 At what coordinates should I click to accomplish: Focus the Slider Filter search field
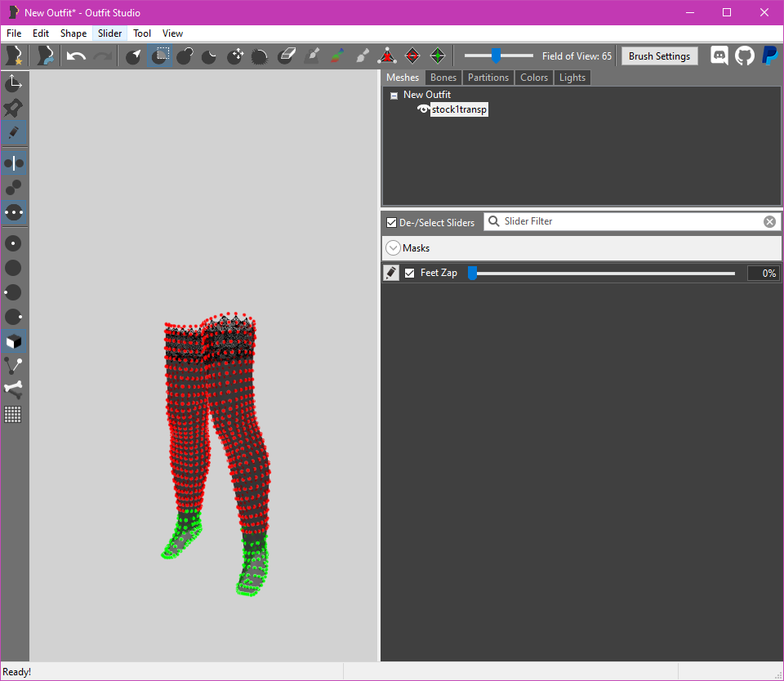[631, 221]
